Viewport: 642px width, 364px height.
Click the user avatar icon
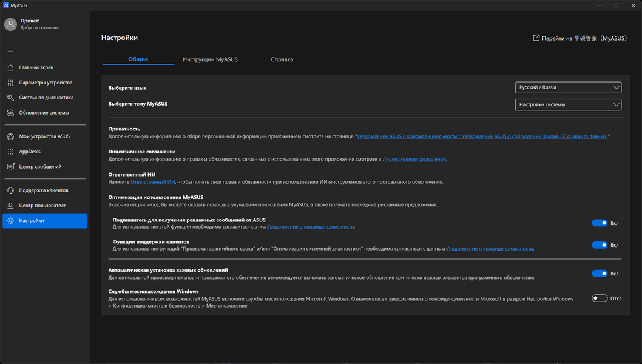coord(11,24)
